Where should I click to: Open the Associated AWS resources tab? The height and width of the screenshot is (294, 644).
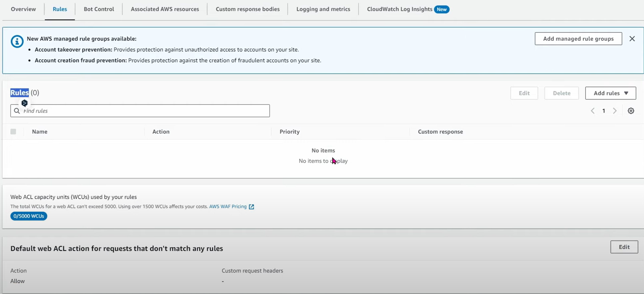pyautogui.click(x=165, y=9)
